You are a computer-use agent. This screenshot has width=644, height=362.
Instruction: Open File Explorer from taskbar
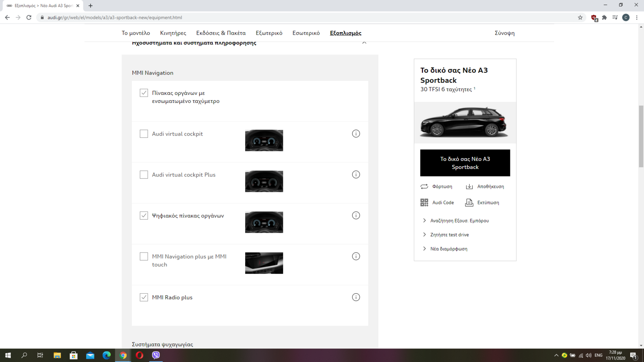[x=57, y=355]
